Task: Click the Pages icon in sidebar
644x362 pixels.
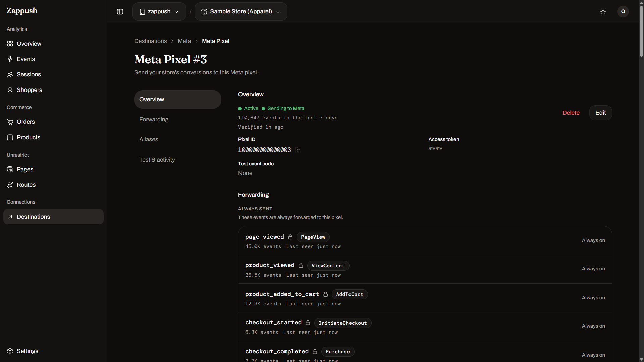Action: pyautogui.click(x=10, y=170)
